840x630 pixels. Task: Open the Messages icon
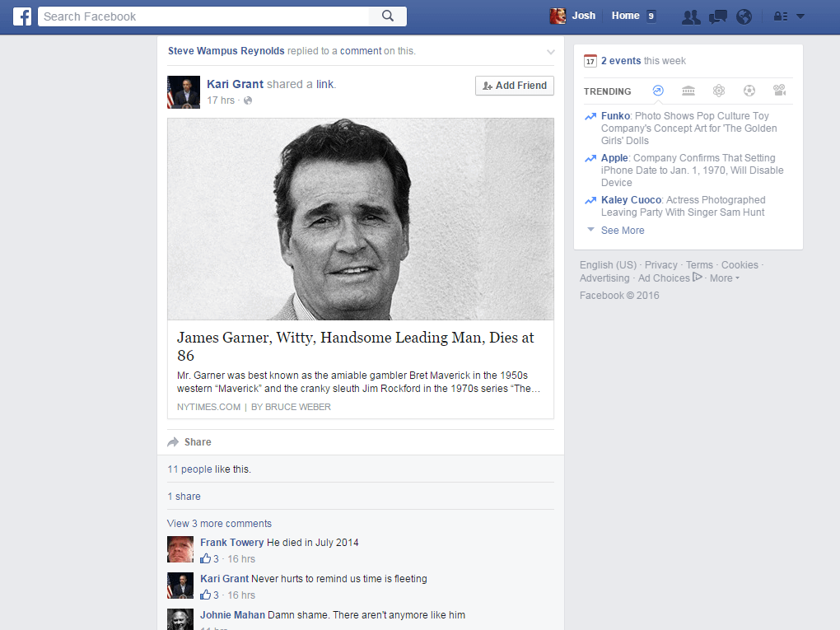point(717,16)
